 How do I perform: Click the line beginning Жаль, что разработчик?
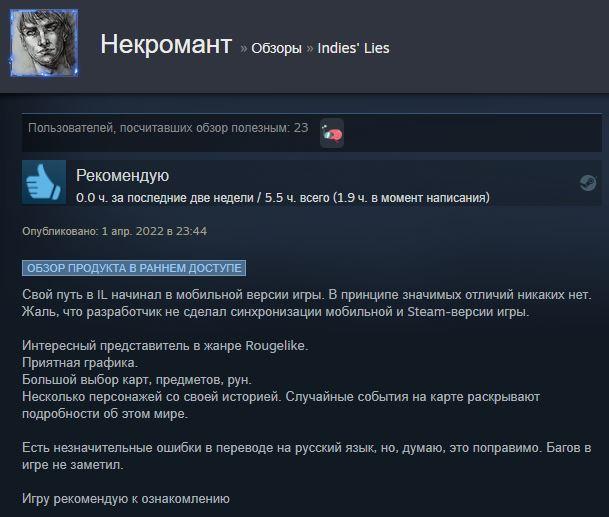point(276,312)
